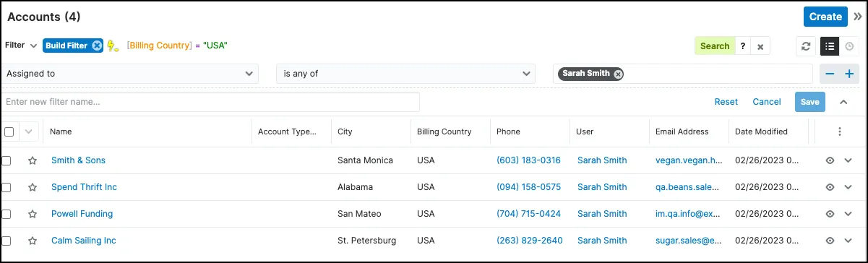Preview Spend Thrift Inc with eye icon
Screen dimensions: 868x263
pos(830,187)
